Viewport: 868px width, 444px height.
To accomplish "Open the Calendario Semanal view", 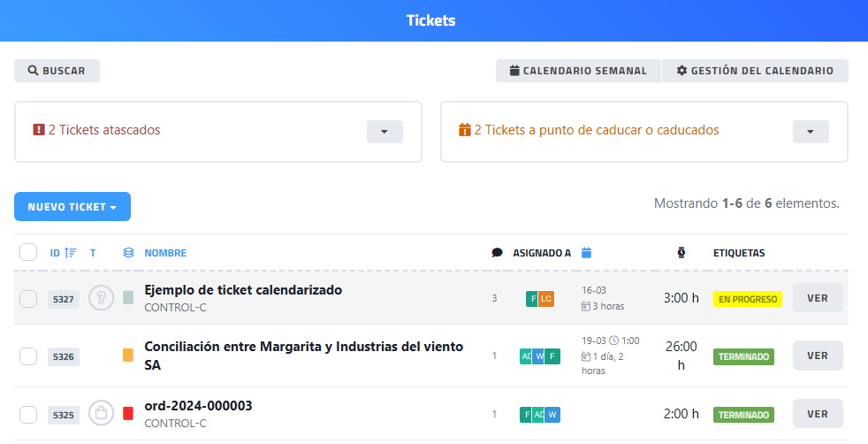I will click(578, 71).
